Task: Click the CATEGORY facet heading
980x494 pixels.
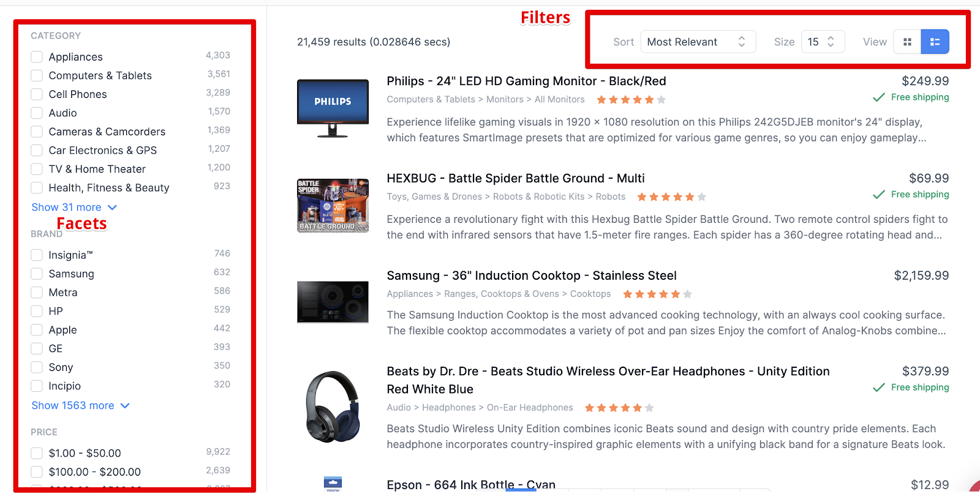Action: point(56,36)
